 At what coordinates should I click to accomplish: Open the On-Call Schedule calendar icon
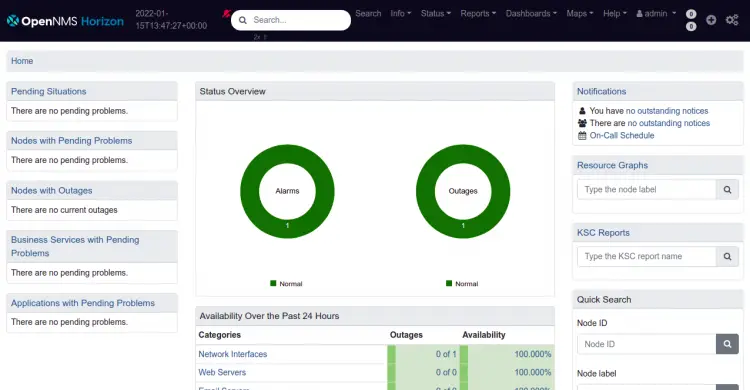pos(582,135)
